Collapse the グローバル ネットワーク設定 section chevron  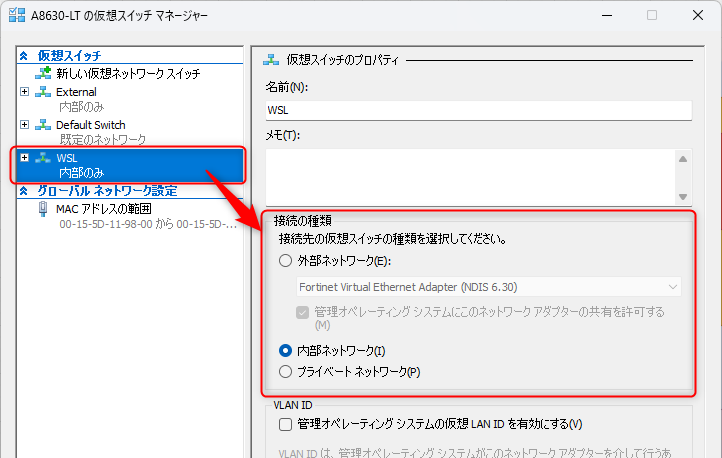23,191
